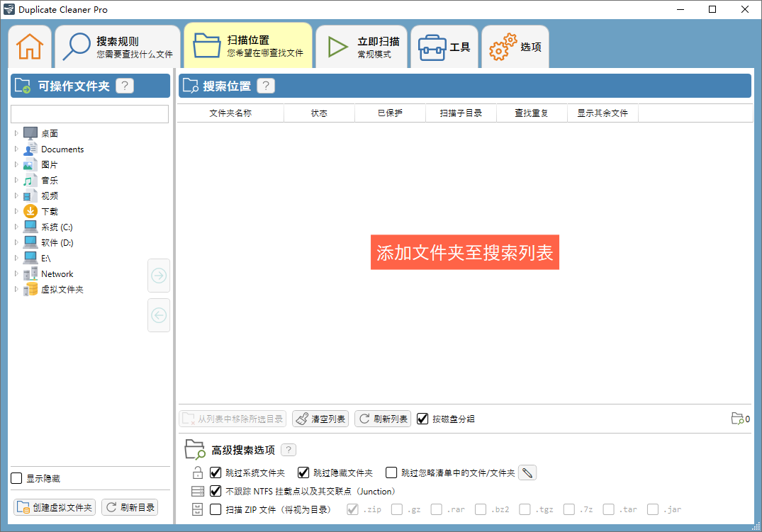Select the 图片 pictures icon
The height and width of the screenshot is (532, 762).
click(30, 164)
